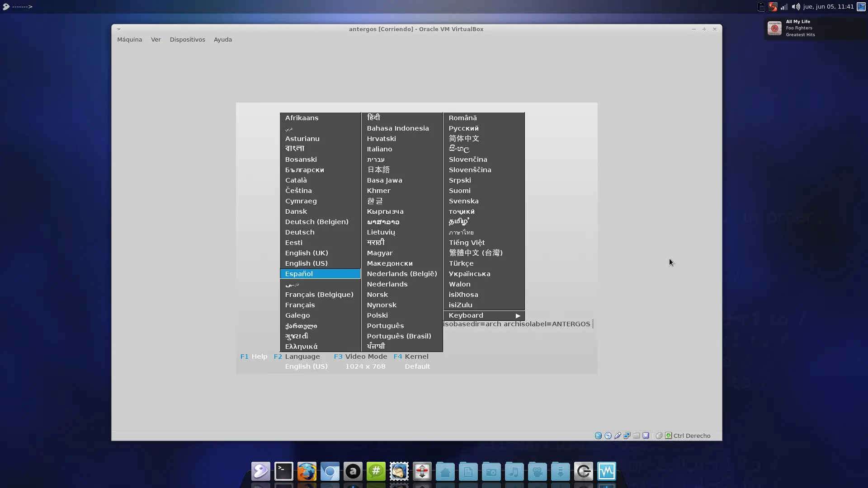Open the Dispositivos menu
The height and width of the screenshot is (488, 868).
[187, 39]
